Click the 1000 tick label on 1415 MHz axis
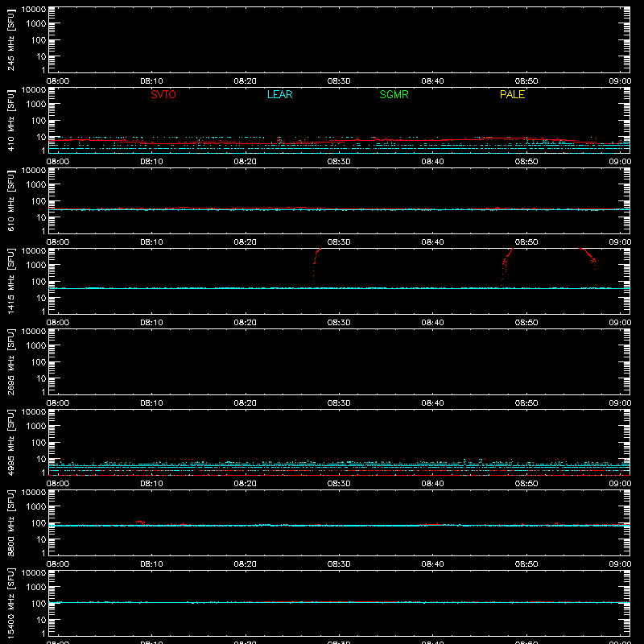 click(36, 266)
